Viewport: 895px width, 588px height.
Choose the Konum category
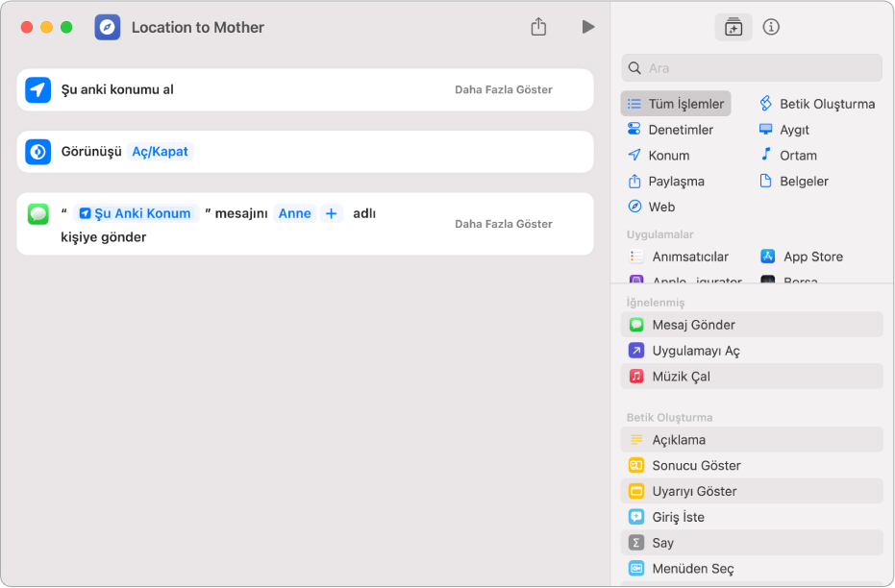tap(668, 156)
